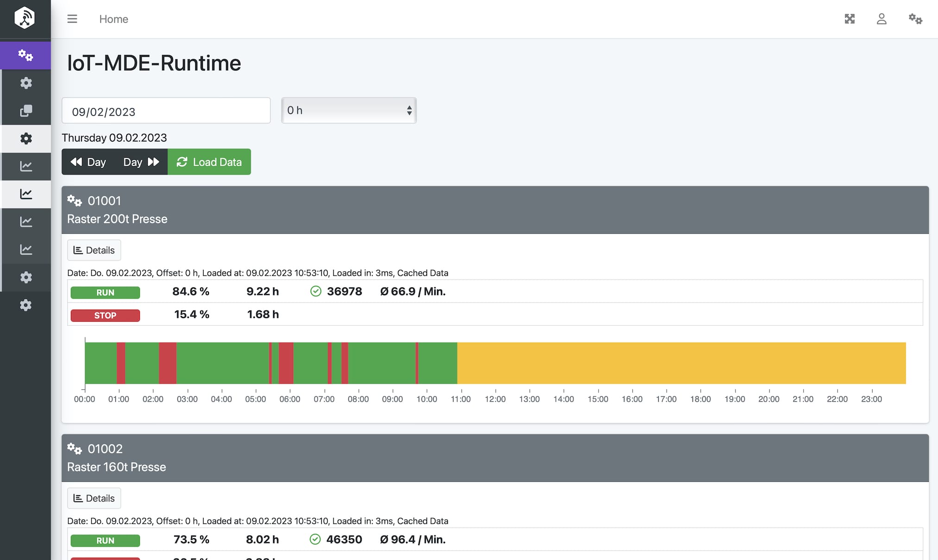Click the RUN badge in the 01002 card
938x560 pixels.
click(105, 541)
